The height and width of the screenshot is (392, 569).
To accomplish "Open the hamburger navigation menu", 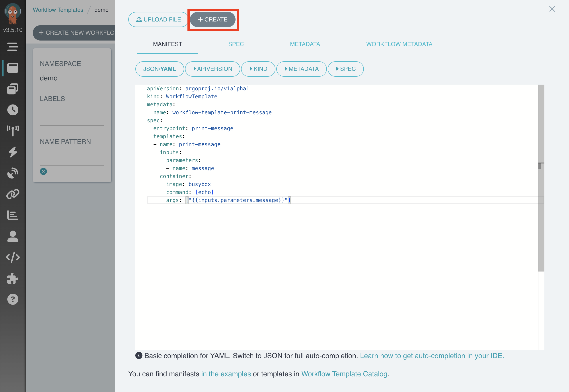I will pos(13,47).
